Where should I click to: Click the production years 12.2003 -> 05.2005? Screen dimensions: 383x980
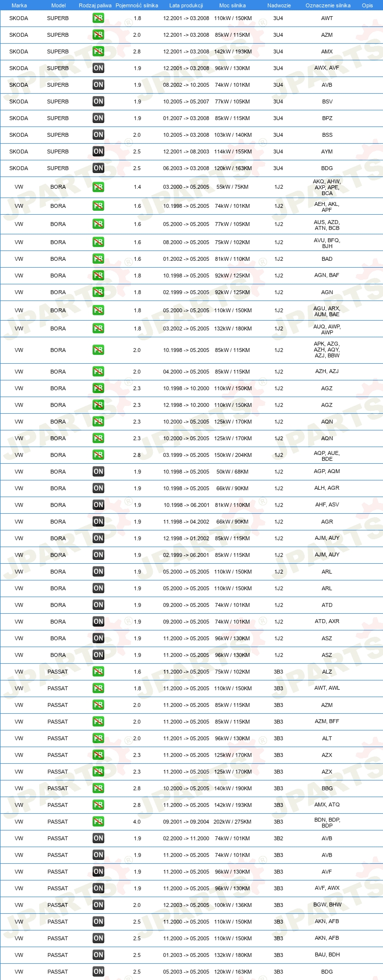coord(186,905)
